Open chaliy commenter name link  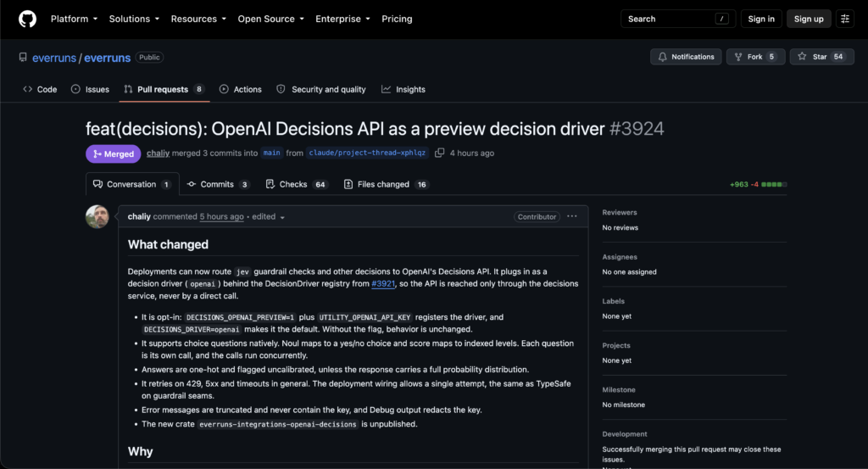[x=139, y=216]
